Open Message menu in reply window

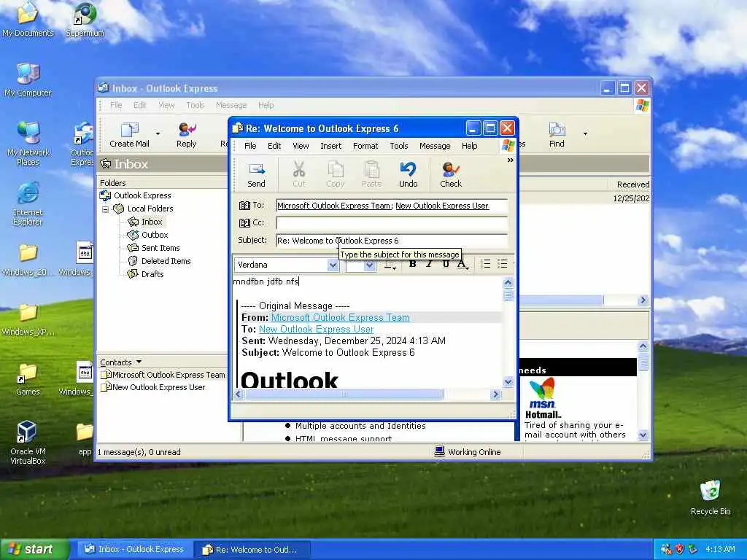435,146
